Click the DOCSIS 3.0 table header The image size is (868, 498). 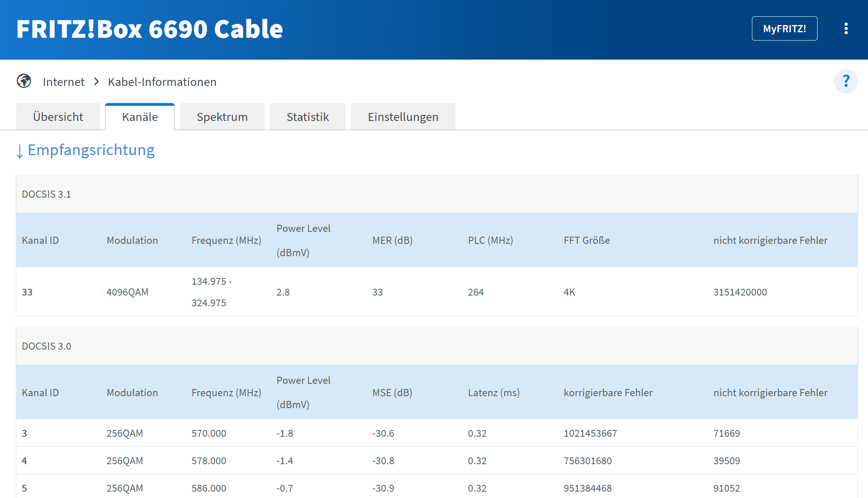click(x=46, y=346)
